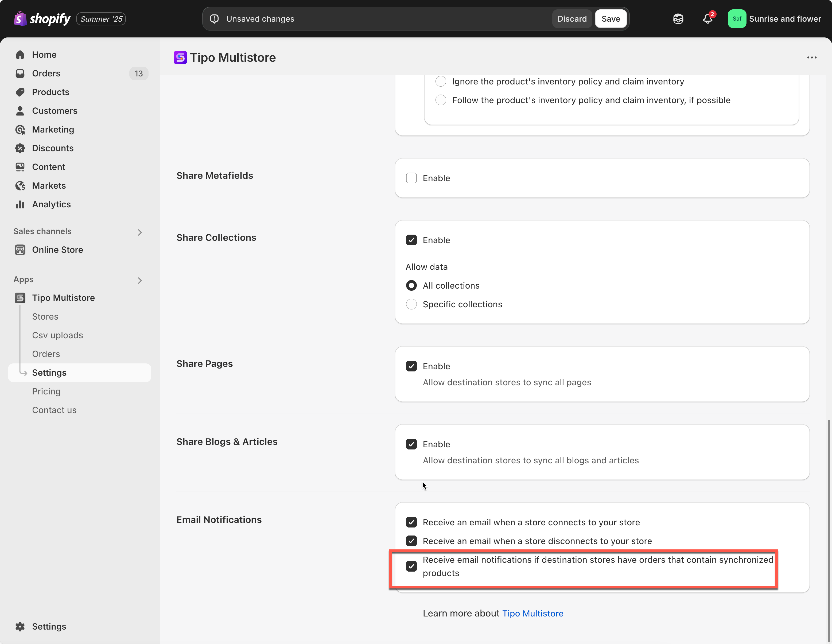Screen dimensions: 832x644
Task: Click the Markets globe icon
Action: [x=20, y=185]
